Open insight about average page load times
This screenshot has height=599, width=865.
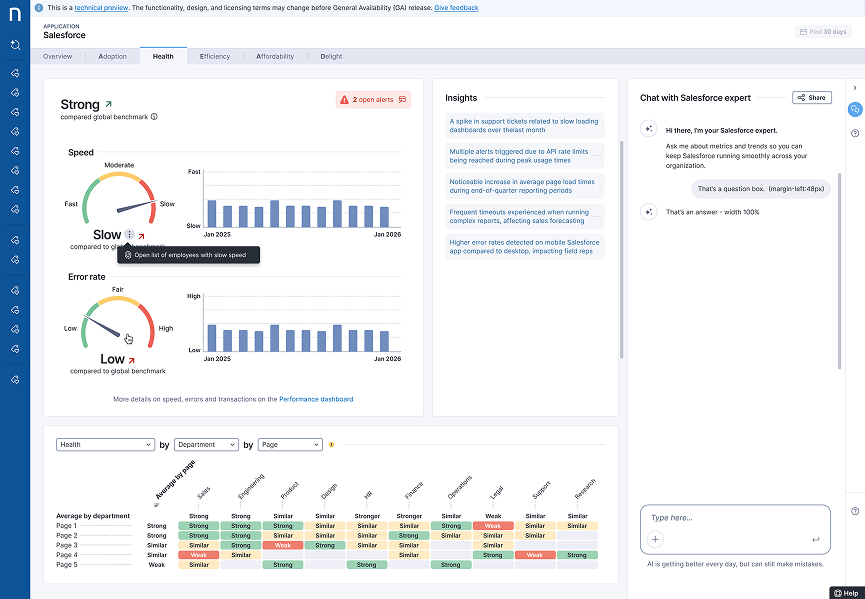(x=525, y=186)
